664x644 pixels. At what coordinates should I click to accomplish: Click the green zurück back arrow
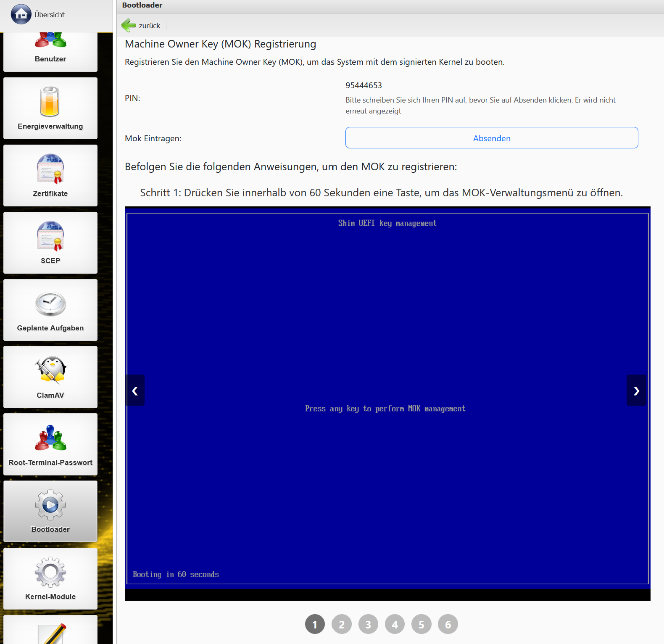coord(129,26)
